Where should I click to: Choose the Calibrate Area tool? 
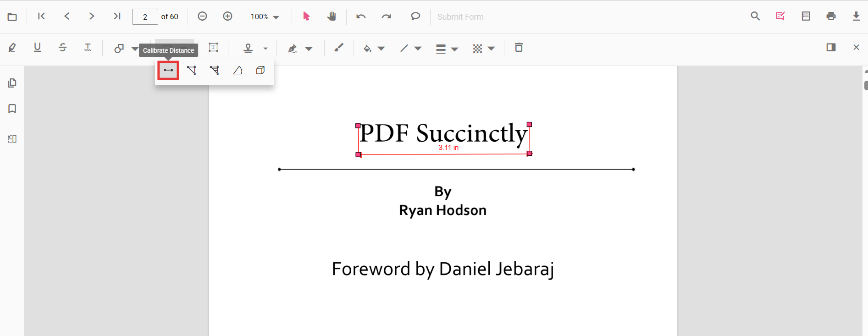tap(215, 71)
